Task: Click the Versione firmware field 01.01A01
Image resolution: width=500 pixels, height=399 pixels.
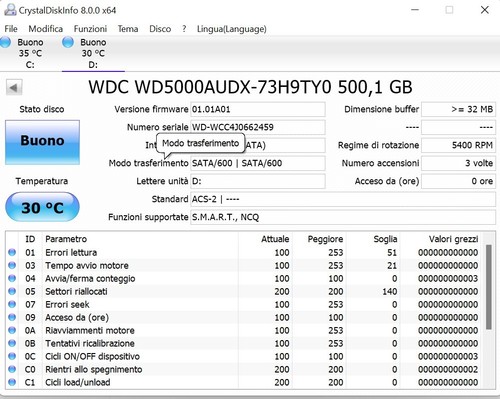Action: pos(258,109)
